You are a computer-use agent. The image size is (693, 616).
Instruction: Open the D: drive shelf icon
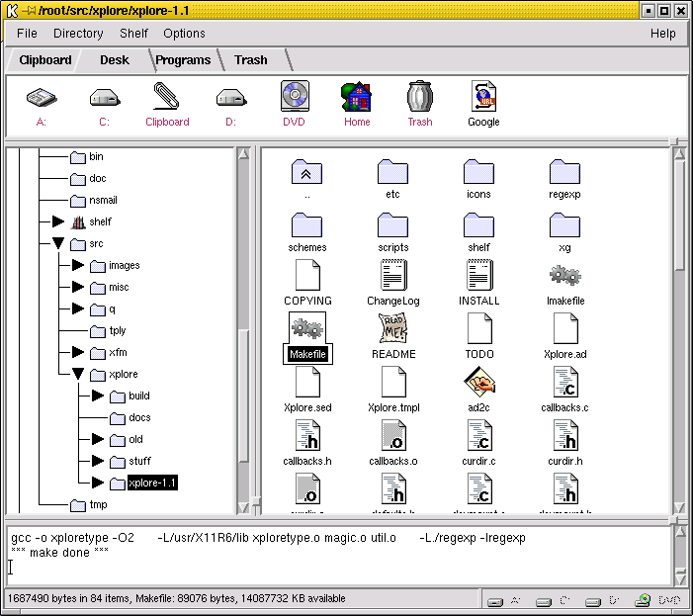[x=230, y=98]
